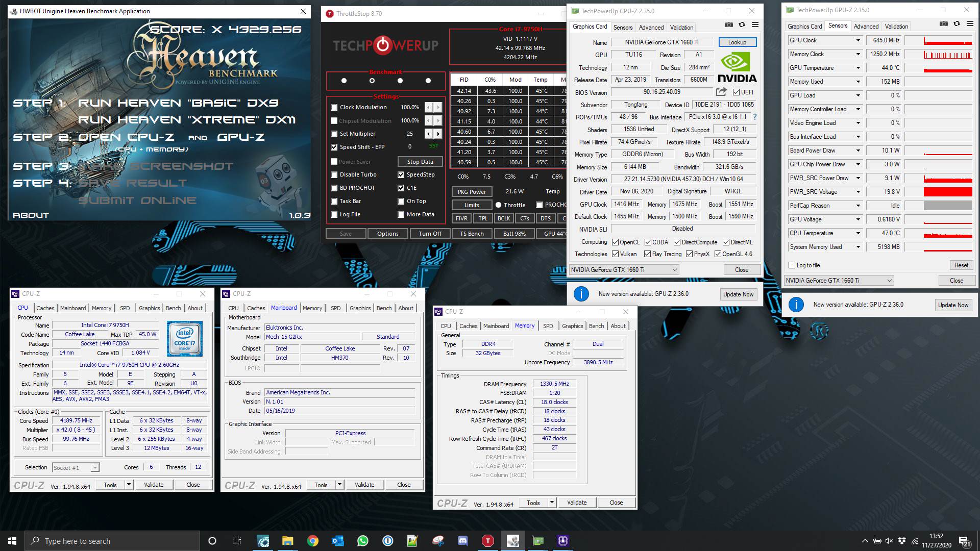Click Validate in CPU-Z Mainboard window

click(x=364, y=485)
